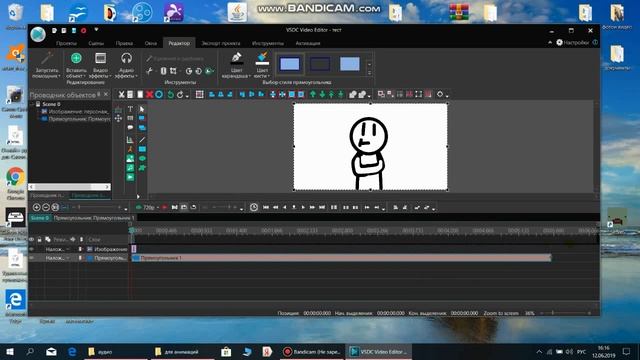Open the Video effects dropdown

[110, 76]
